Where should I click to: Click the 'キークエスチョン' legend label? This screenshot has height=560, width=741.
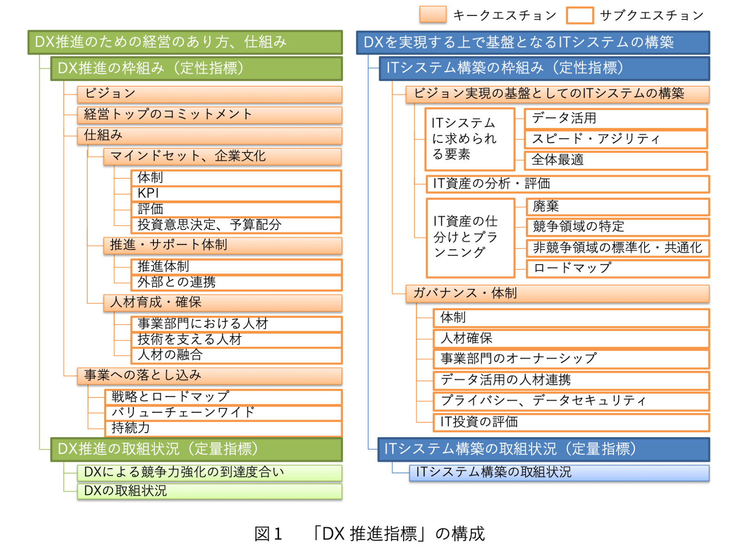(505, 15)
